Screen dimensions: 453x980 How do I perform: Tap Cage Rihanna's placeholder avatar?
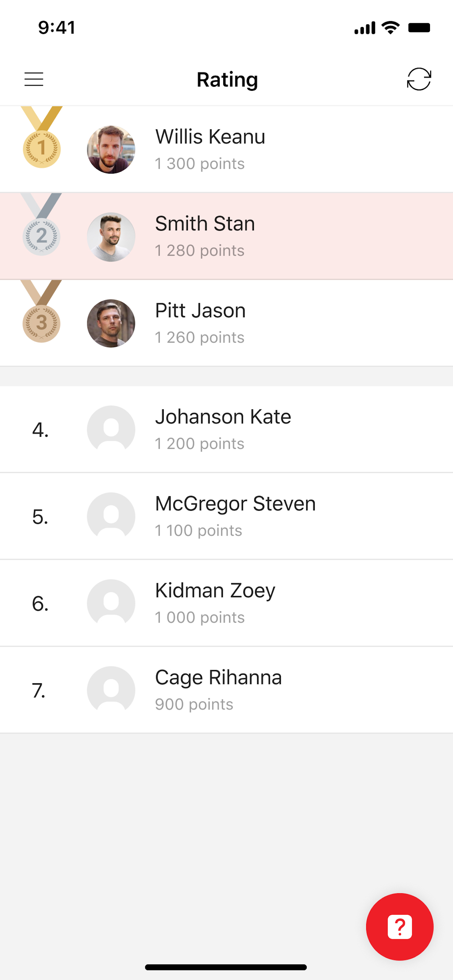(111, 690)
